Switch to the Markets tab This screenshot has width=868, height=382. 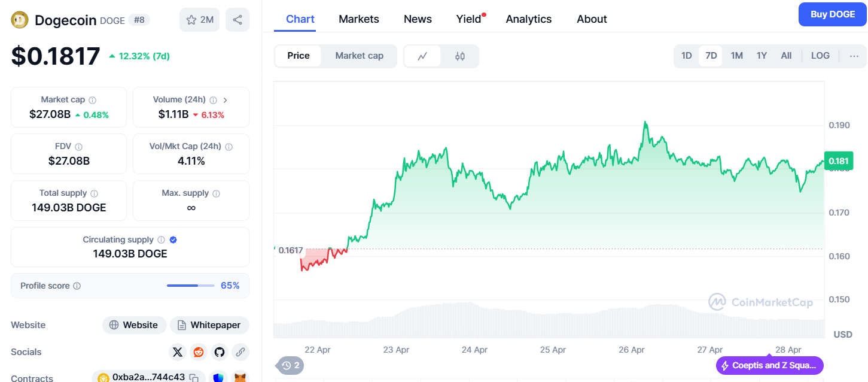(x=359, y=19)
